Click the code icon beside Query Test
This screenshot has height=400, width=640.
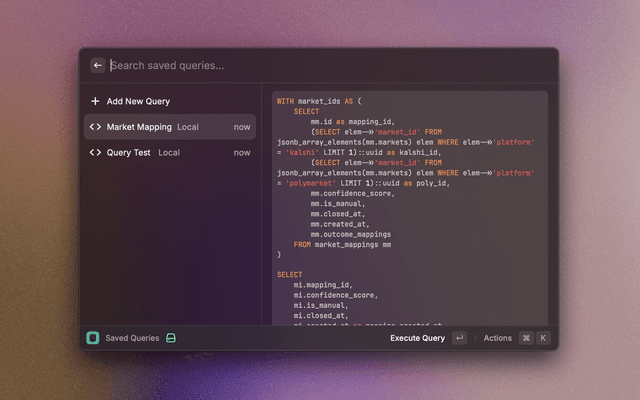pos(95,153)
